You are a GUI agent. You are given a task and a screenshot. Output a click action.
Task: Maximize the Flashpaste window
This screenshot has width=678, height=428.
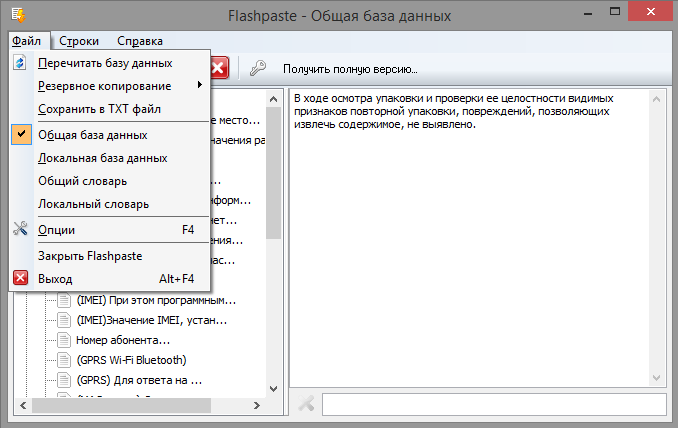615,12
